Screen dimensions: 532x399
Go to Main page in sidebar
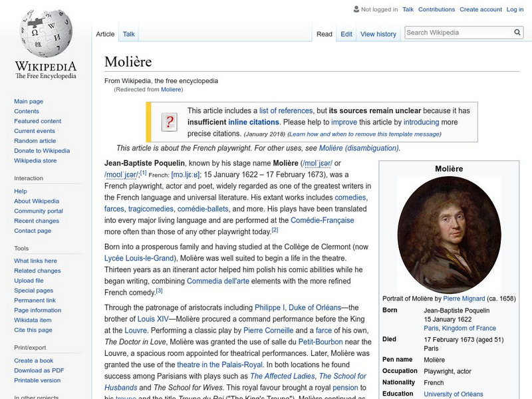tap(29, 101)
